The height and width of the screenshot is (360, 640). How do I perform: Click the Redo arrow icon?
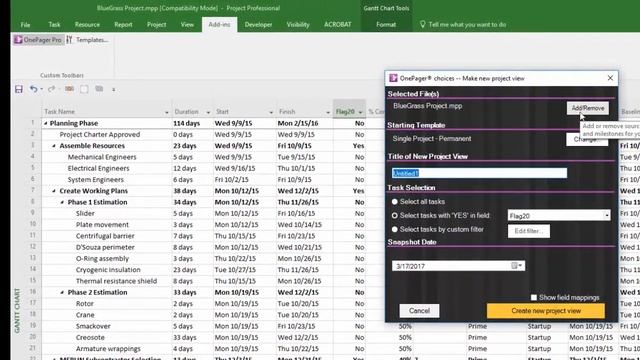51,89
